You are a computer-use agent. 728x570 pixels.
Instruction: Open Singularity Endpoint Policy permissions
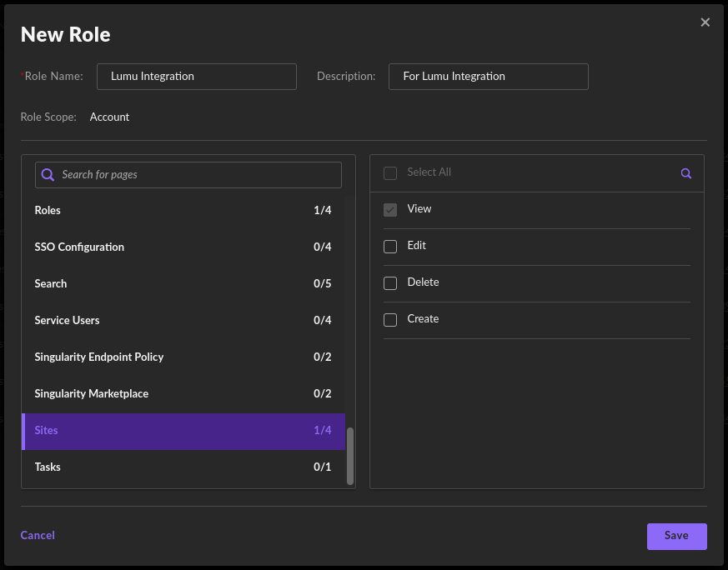pyautogui.click(x=183, y=357)
